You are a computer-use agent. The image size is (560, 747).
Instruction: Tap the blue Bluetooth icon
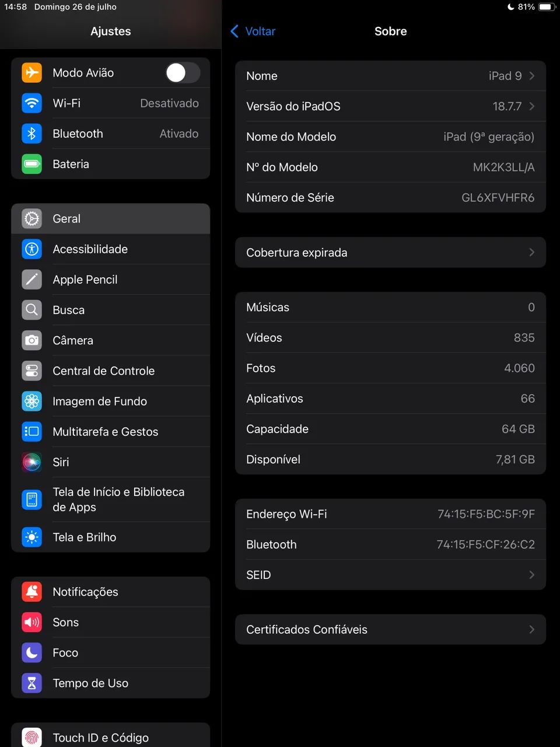coord(32,134)
